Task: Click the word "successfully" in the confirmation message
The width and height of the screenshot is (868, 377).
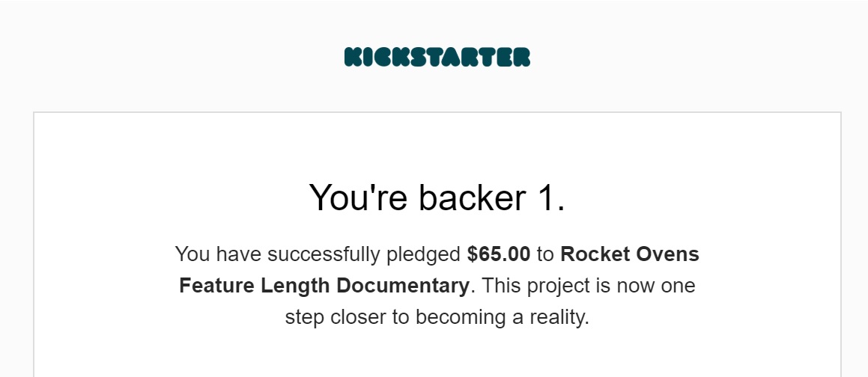Action: pyautogui.click(x=325, y=254)
